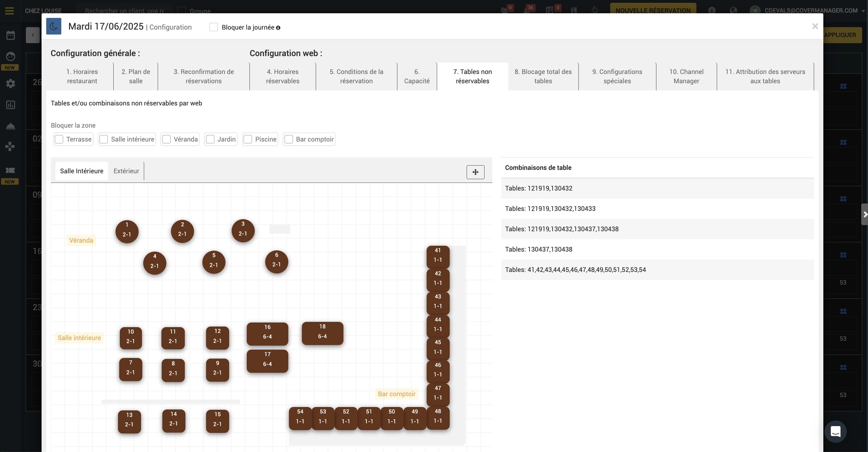The image size is (868, 452).
Task: Open the settings gear in sidebar
Action: 10,83
